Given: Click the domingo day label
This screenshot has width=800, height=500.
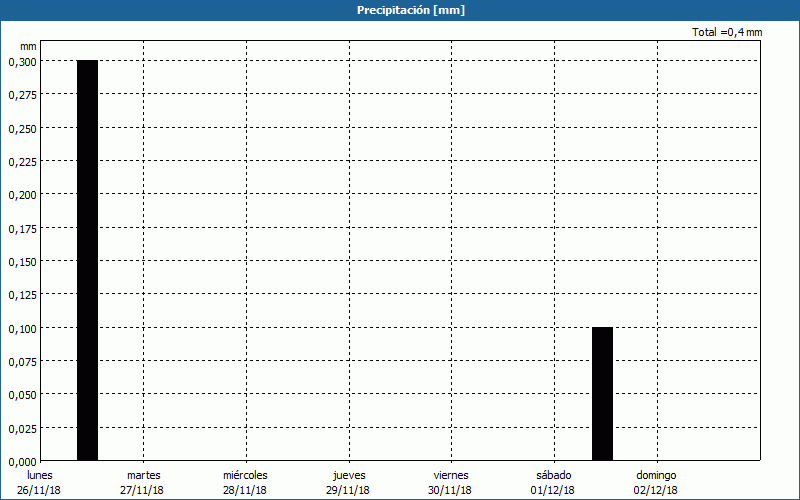Looking at the screenshot, I should (x=656, y=475).
